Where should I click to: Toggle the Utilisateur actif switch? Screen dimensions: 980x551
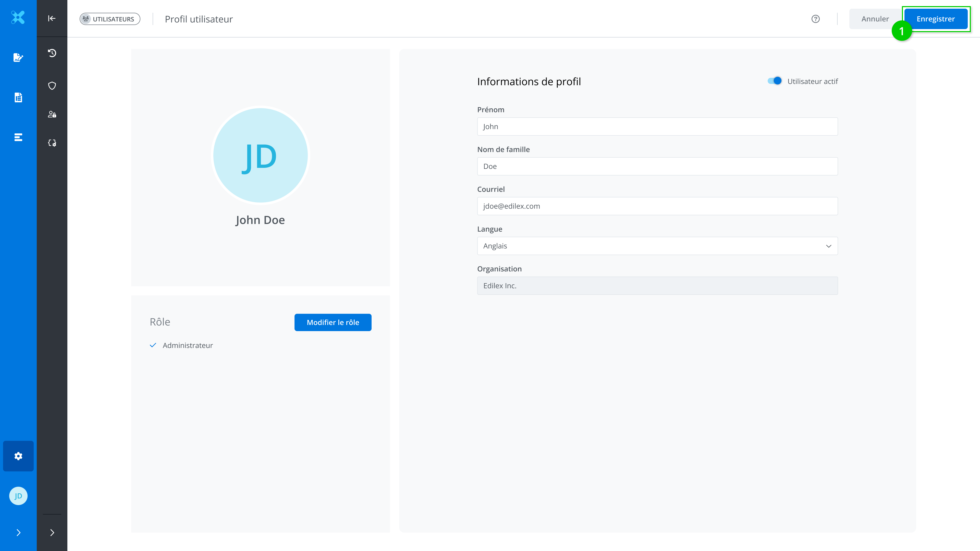point(774,81)
